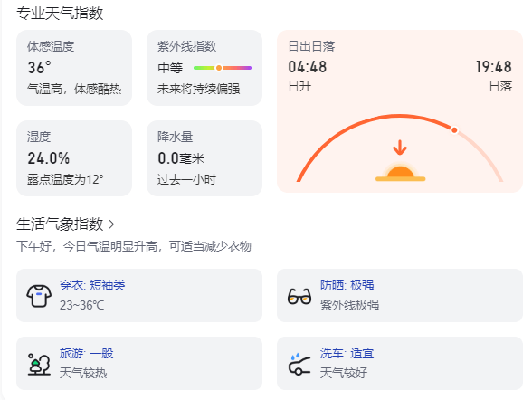The width and height of the screenshot is (532, 400).
Task: Select the 湿度 24.0% card
Action: coord(74,158)
